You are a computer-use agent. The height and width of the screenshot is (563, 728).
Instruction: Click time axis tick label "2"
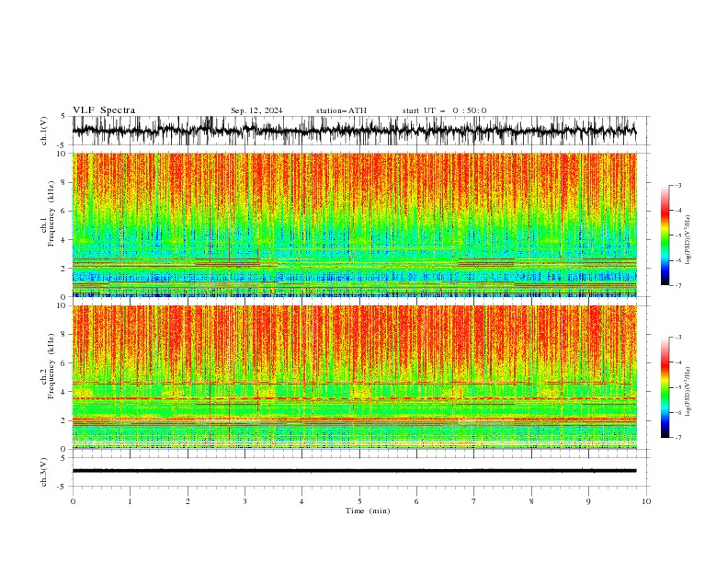[188, 501]
